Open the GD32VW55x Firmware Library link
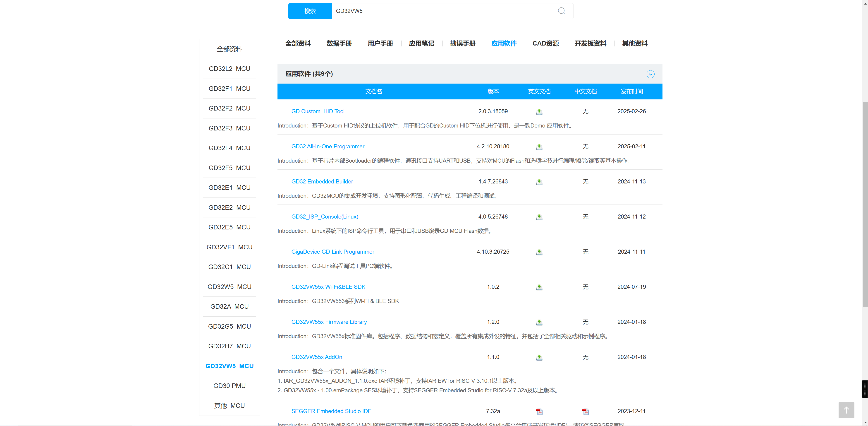 click(x=329, y=322)
